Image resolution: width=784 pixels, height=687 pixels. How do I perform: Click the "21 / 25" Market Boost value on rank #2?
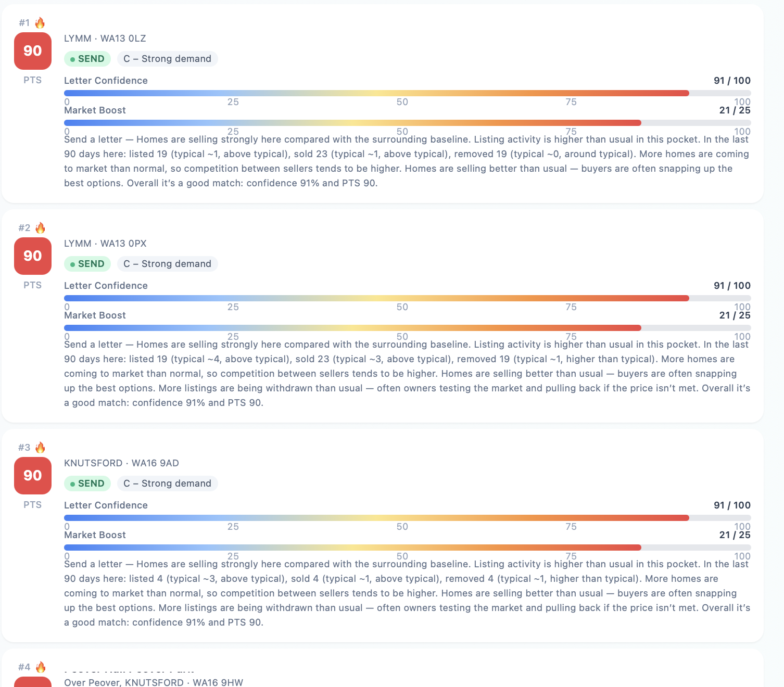(735, 315)
